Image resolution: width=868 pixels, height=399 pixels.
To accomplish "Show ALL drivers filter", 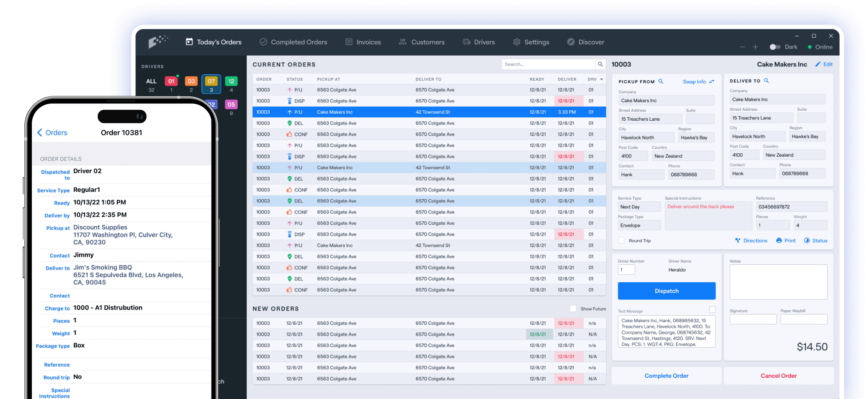I will click(151, 81).
